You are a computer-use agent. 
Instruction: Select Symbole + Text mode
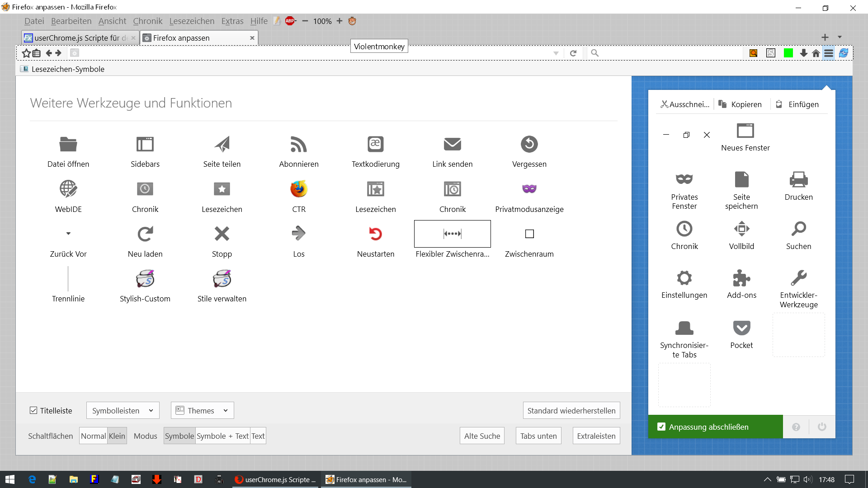tap(222, 436)
